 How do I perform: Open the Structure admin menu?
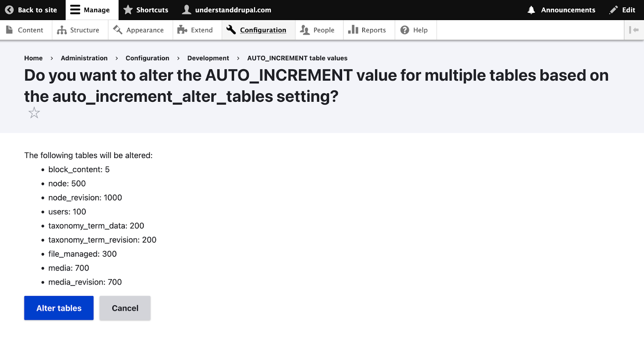pos(79,30)
